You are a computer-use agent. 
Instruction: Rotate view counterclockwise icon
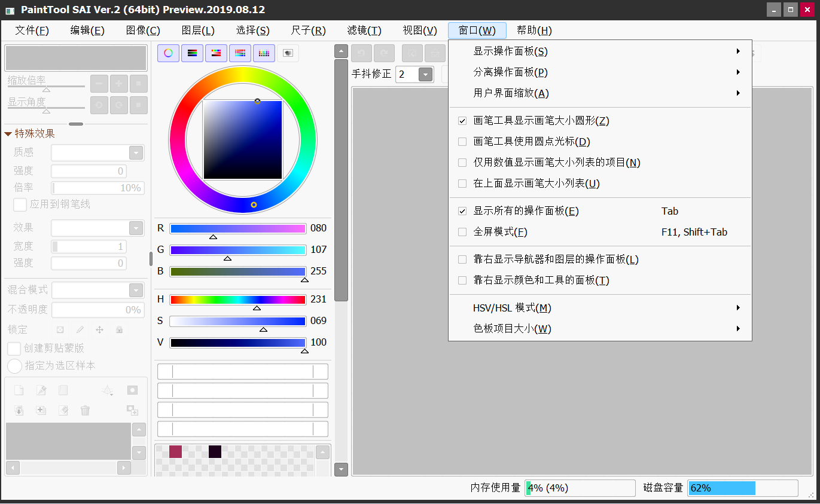tap(99, 105)
